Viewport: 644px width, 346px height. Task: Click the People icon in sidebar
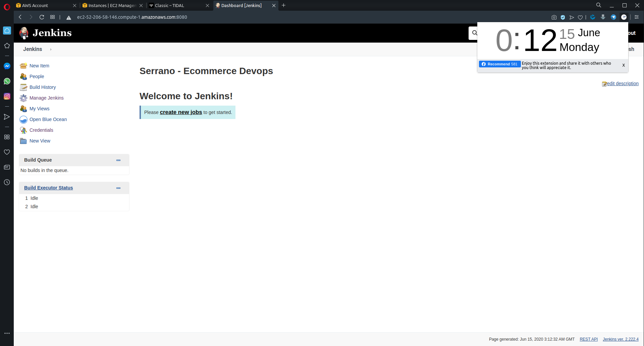(x=23, y=76)
